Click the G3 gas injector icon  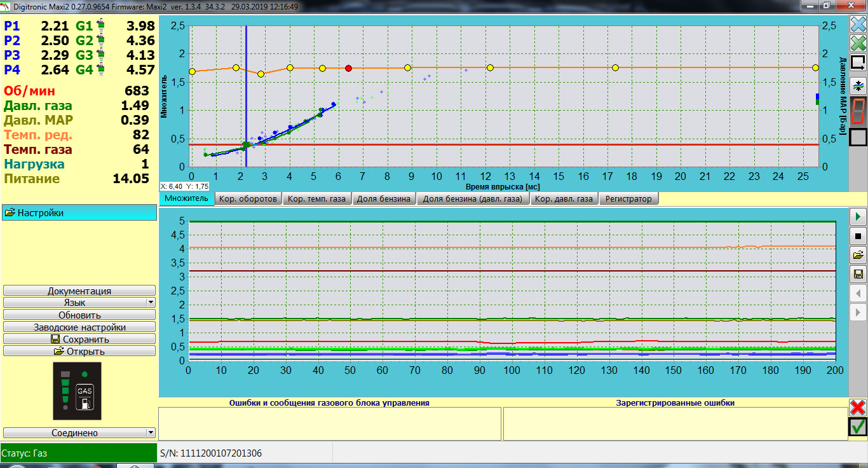click(x=100, y=55)
